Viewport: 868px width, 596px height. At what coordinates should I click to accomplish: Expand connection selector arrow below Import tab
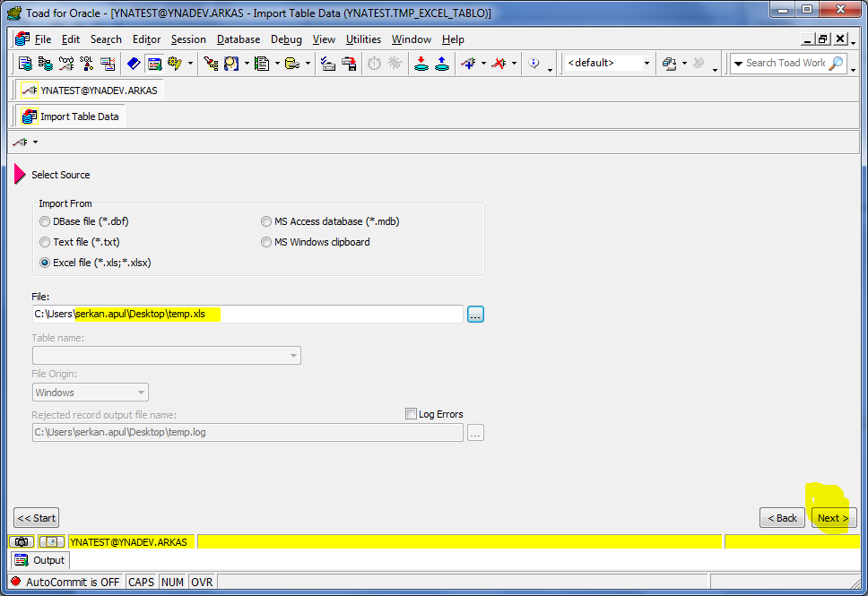pyautogui.click(x=36, y=143)
